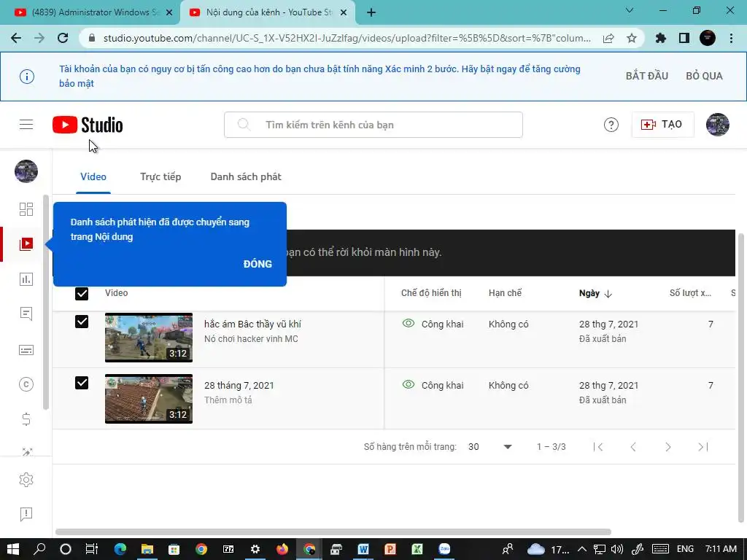This screenshot has height=560, width=747.
Task: Toggle visibility eye for 'hắc ám Bậc thầy' video
Action: [x=409, y=323]
